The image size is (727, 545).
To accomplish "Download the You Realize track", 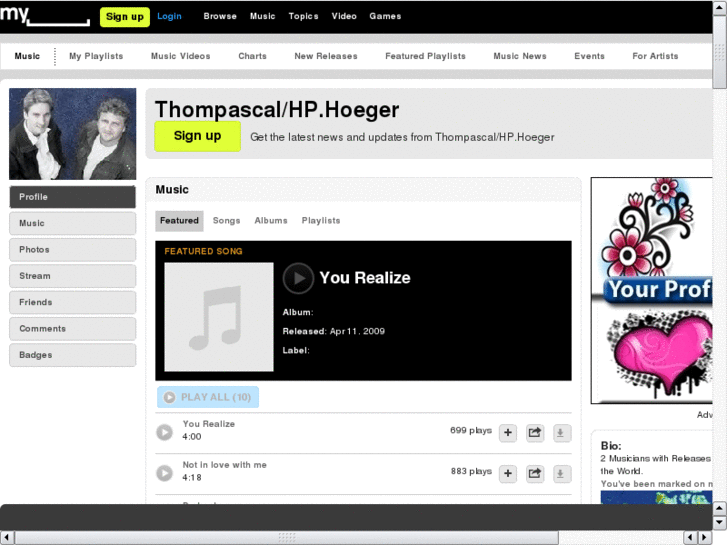I will 561,433.
